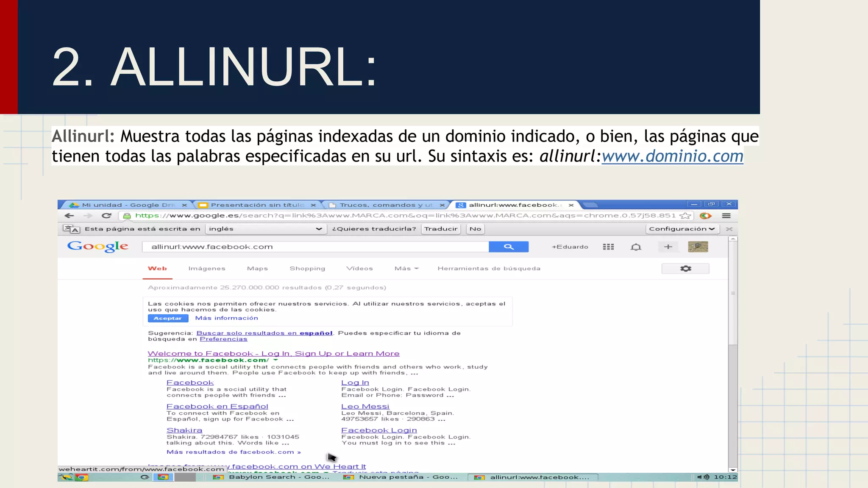Open the Leo Messi sitelink

click(365, 406)
